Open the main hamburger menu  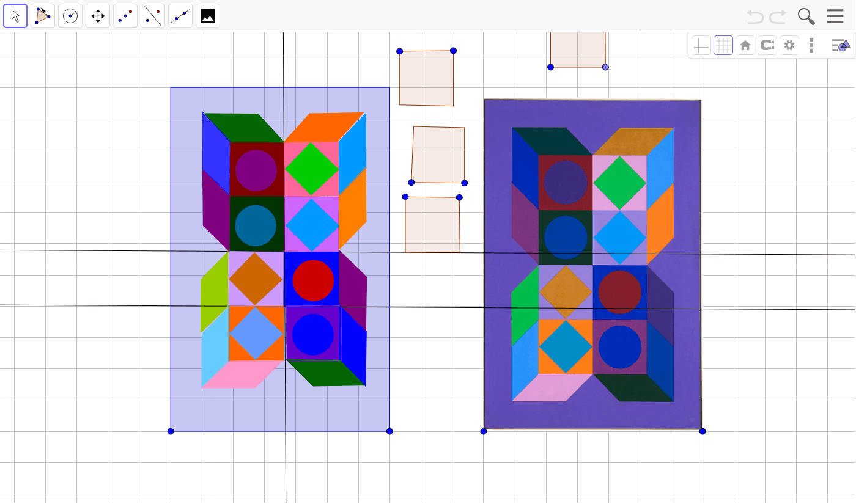(x=835, y=16)
